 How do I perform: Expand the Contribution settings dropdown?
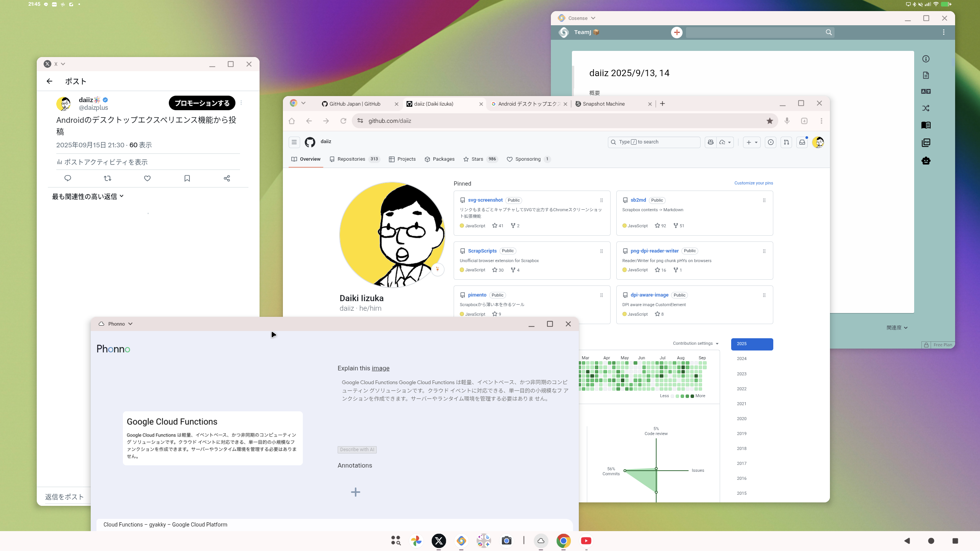point(696,344)
